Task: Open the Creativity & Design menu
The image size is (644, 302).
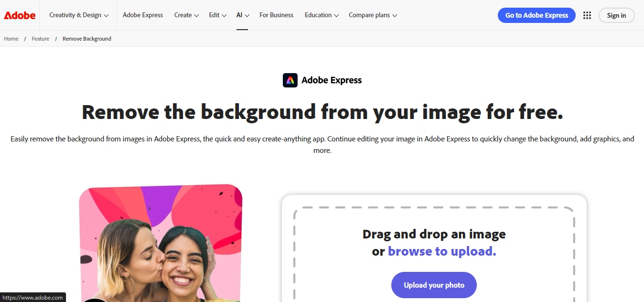Action: [x=78, y=15]
